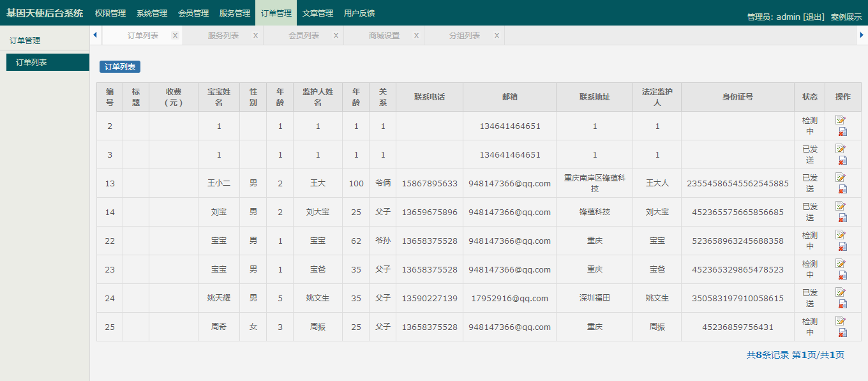868x381 pixels.
Task: Select the phone number 13659675896
Action: [x=430, y=212]
